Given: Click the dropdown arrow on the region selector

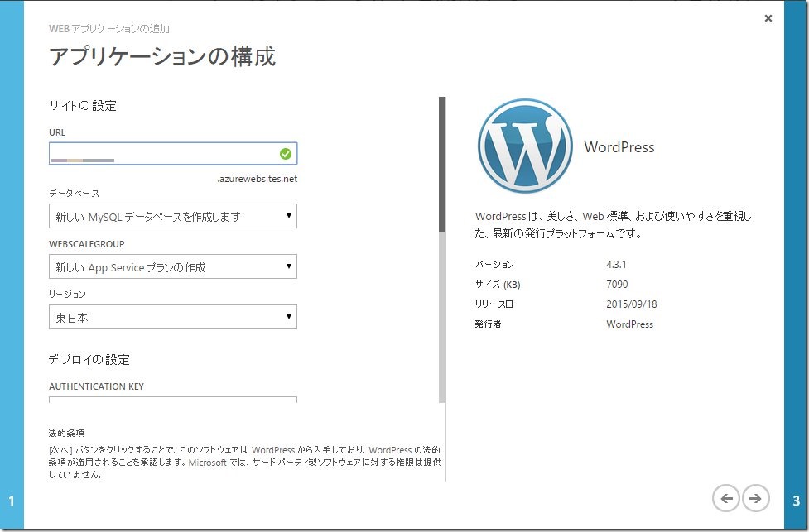Looking at the screenshot, I should tap(288, 317).
